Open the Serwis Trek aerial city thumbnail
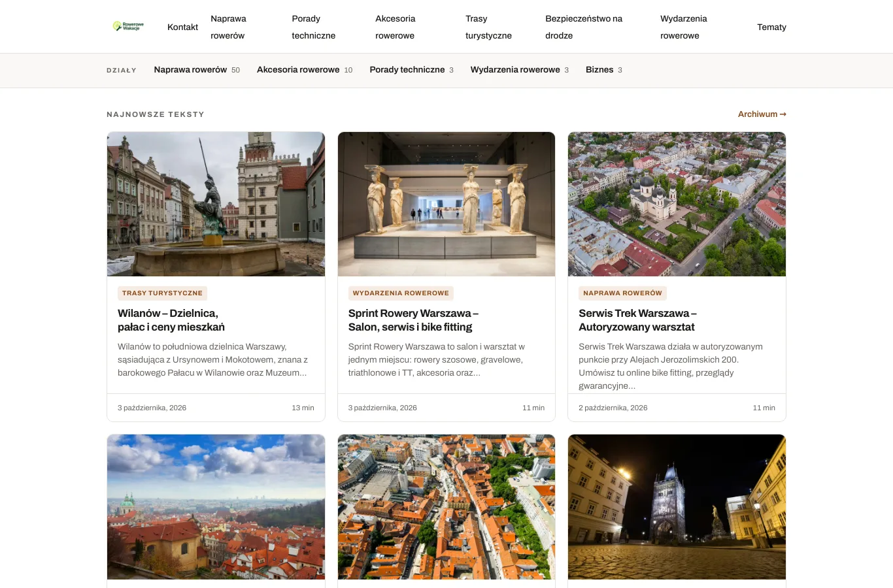893x588 pixels. point(677,204)
